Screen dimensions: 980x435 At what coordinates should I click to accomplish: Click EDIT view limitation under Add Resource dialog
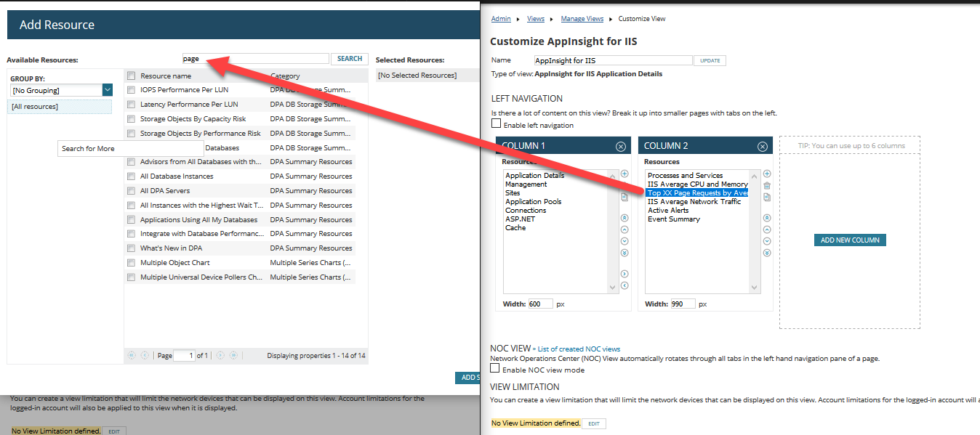(113, 431)
